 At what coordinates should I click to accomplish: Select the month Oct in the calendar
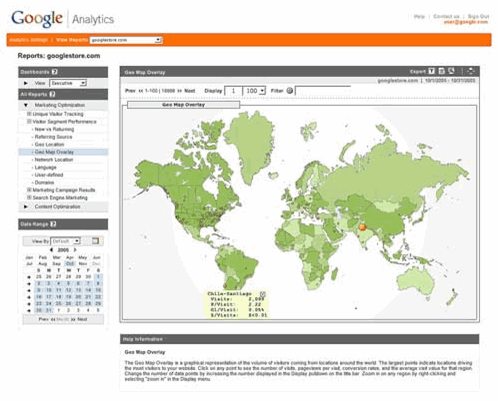click(70, 264)
